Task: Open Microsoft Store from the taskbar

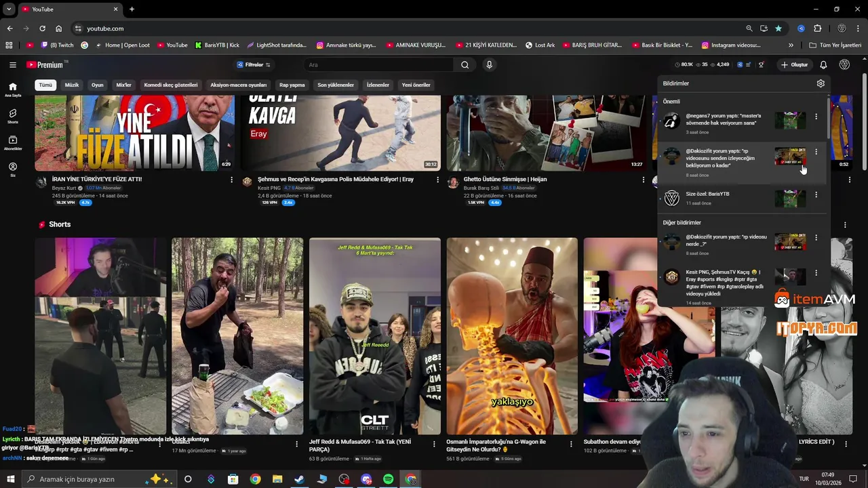Action: pyautogui.click(x=233, y=479)
